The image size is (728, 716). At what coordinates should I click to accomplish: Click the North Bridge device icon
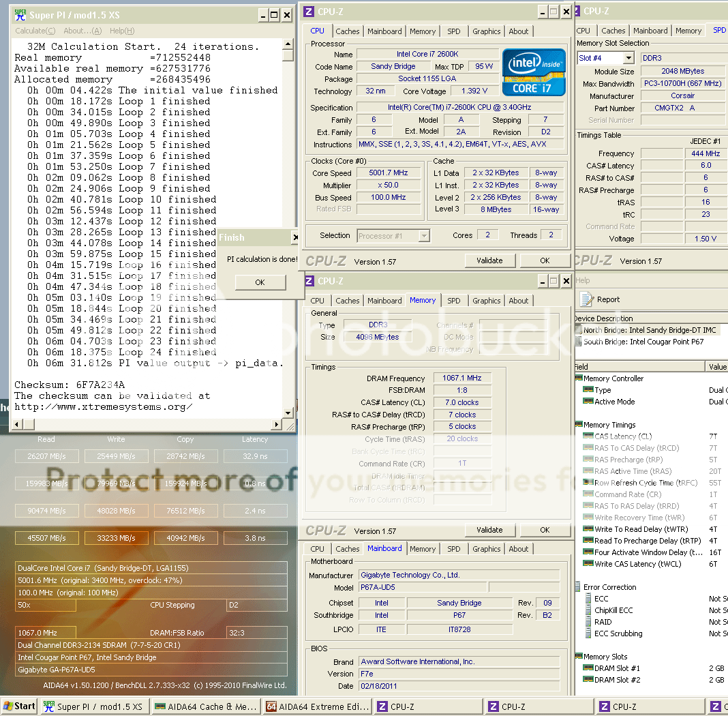pos(578,330)
